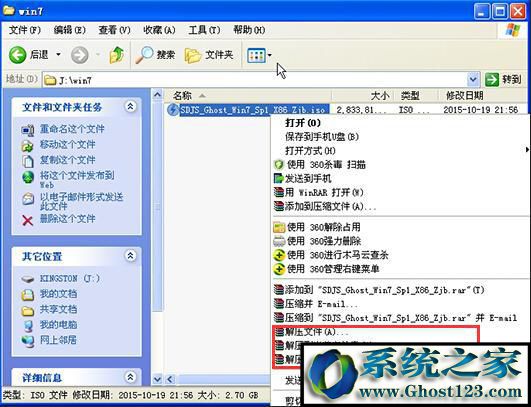
Task: Click the Go (转到) button
Action: [503, 80]
